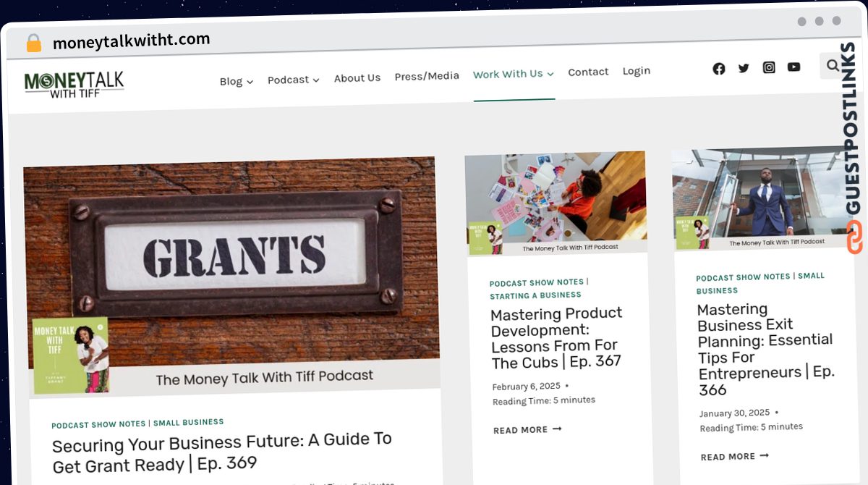Select Podcast Show Notes category on Ep. 366
Viewport: 868px width, 485px height.
pos(744,277)
